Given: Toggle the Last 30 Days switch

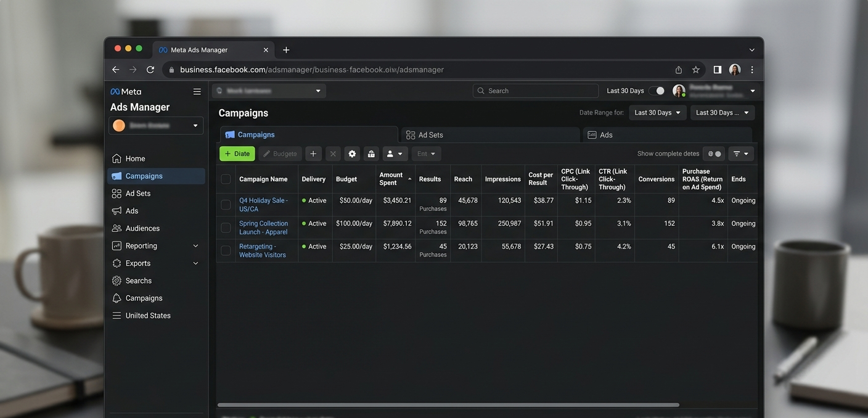Looking at the screenshot, I should pos(657,91).
